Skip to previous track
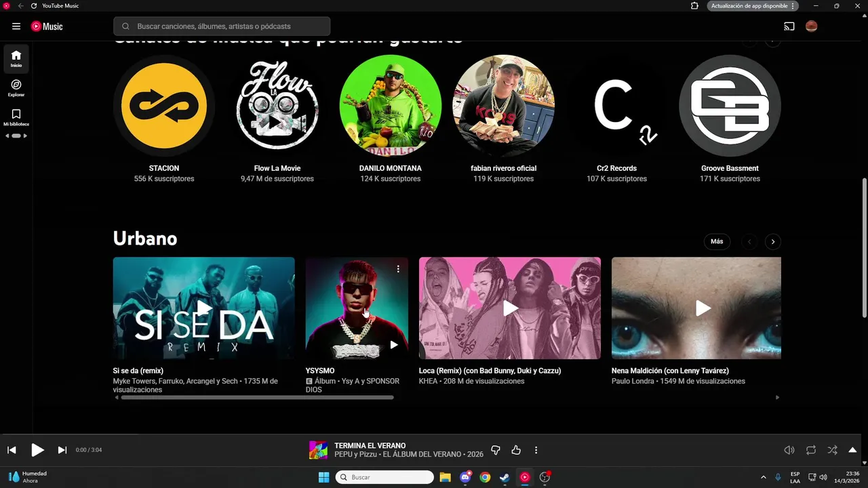The image size is (868, 488). 12,450
